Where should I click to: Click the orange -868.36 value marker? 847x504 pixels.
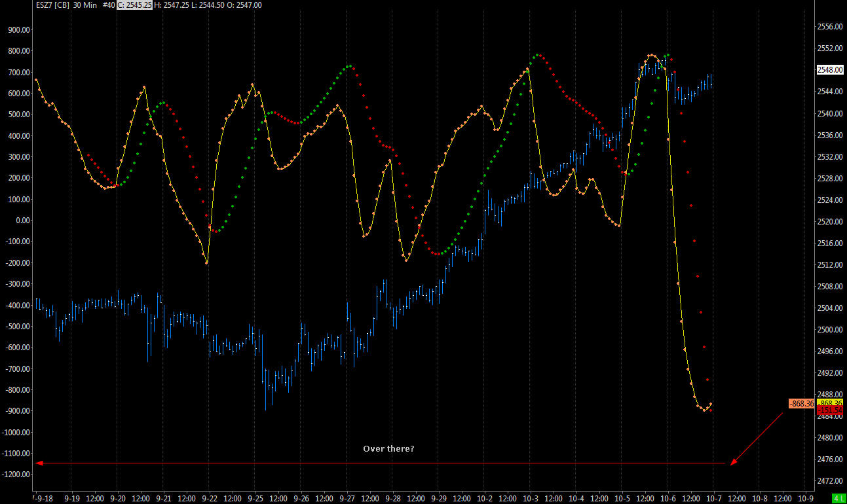[801, 404]
